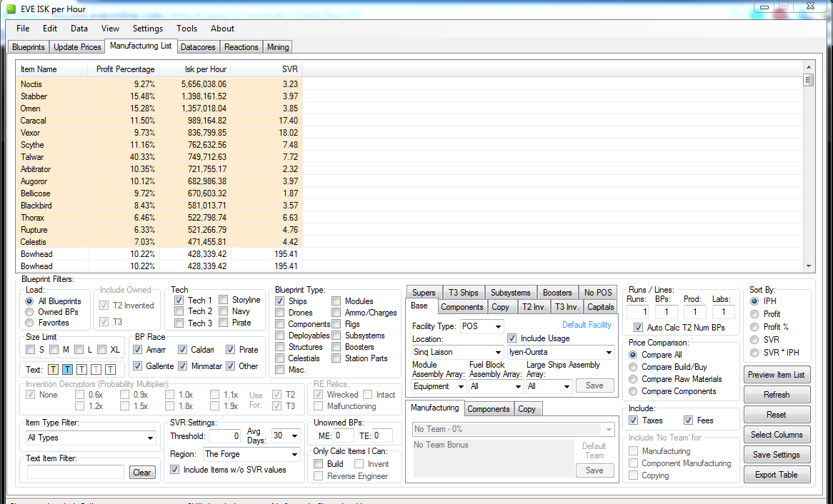This screenshot has height=504, width=833.
Task: Select the blue-highlighted T text color swatch
Action: pyautogui.click(x=67, y=369)
